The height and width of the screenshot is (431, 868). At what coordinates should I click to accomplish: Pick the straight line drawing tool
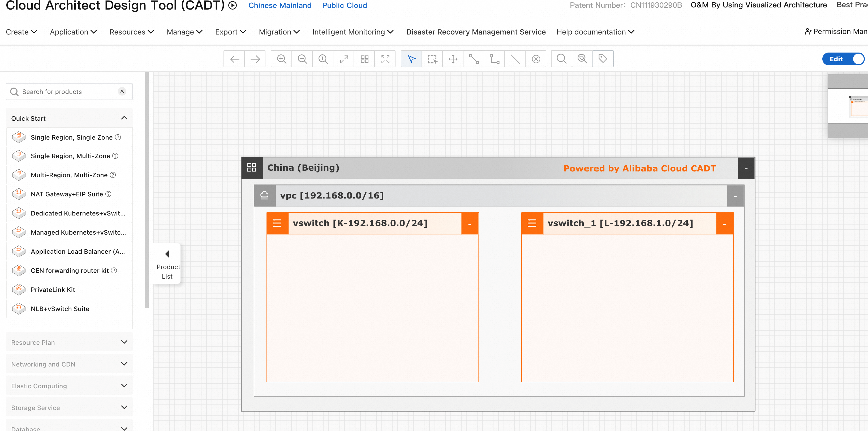point(515,59)
